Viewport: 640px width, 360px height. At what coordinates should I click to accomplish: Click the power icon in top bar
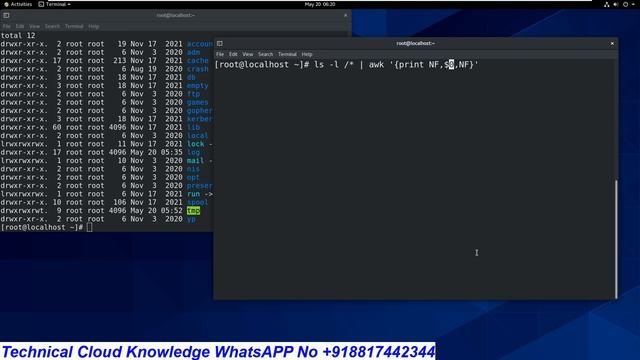point(625,4)
